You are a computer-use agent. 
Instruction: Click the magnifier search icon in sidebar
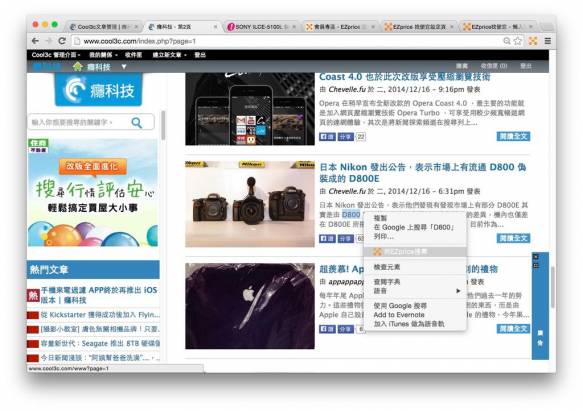pos(137,122)
